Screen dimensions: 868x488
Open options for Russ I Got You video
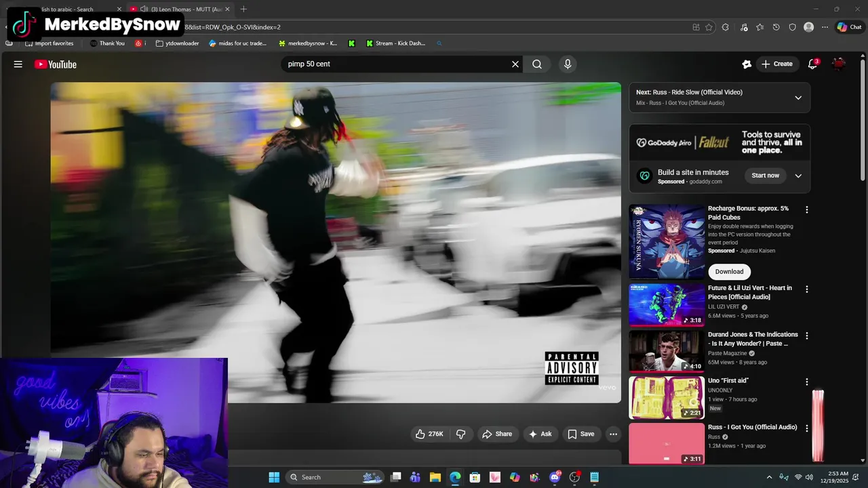click(806, 428)
